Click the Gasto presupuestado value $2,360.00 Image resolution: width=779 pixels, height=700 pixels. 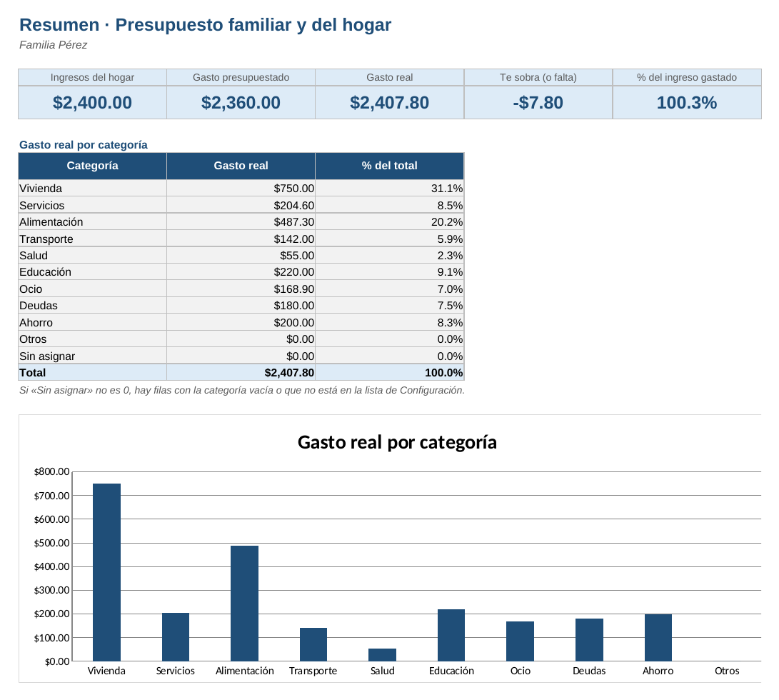[x=241, y=102]
